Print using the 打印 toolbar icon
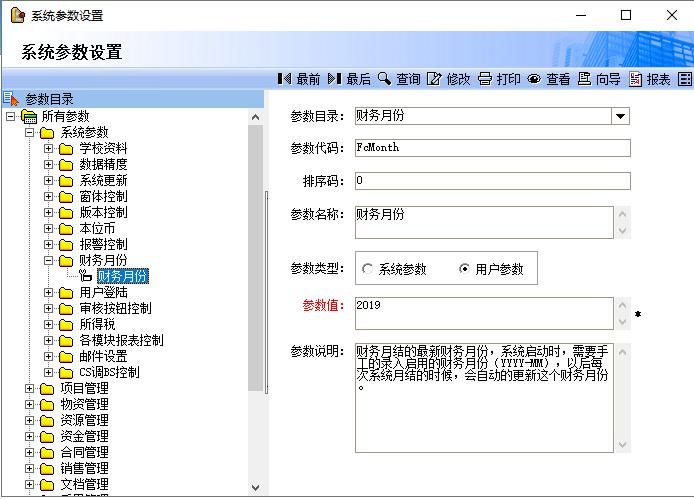This screenshot has height=499, width=694. coord(485,79)
